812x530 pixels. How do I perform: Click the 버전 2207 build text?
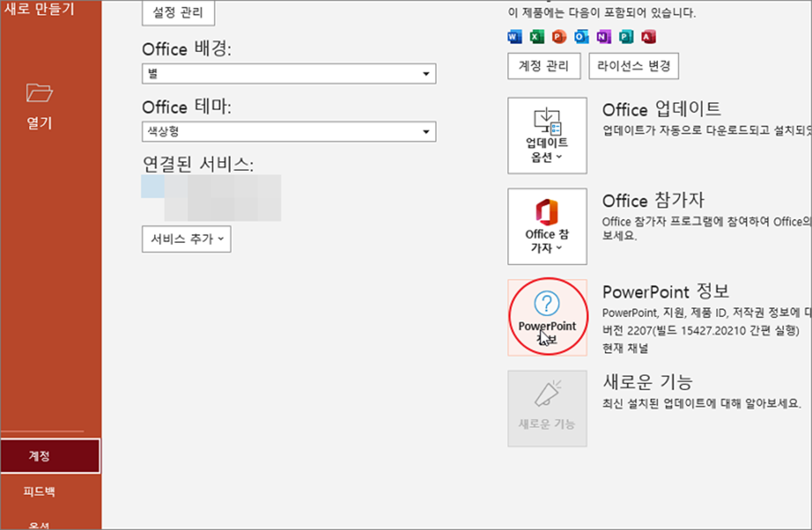click(700, 331)
